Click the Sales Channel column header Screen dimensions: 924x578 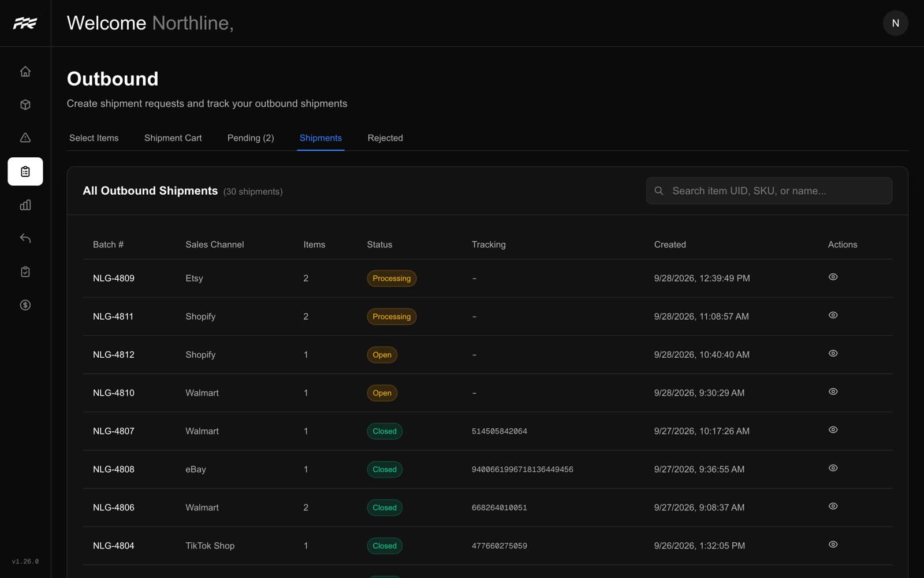(x=214, y=244)
